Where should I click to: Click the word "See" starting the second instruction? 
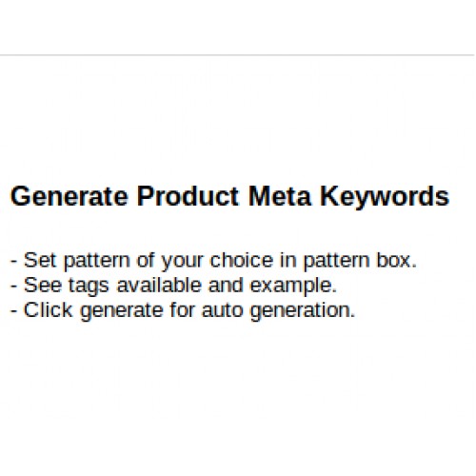[x=43, y=285]
